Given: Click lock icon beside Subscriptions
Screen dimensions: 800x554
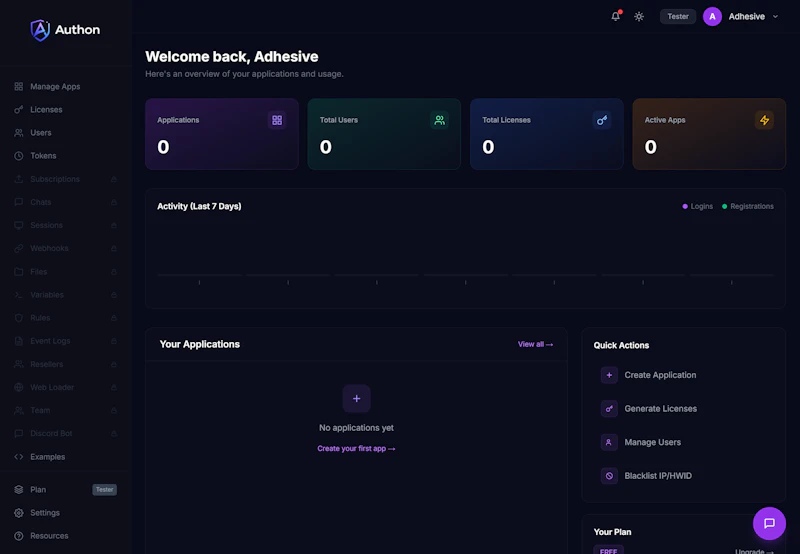Looking at the screenshot, I should tap(114, 179).
